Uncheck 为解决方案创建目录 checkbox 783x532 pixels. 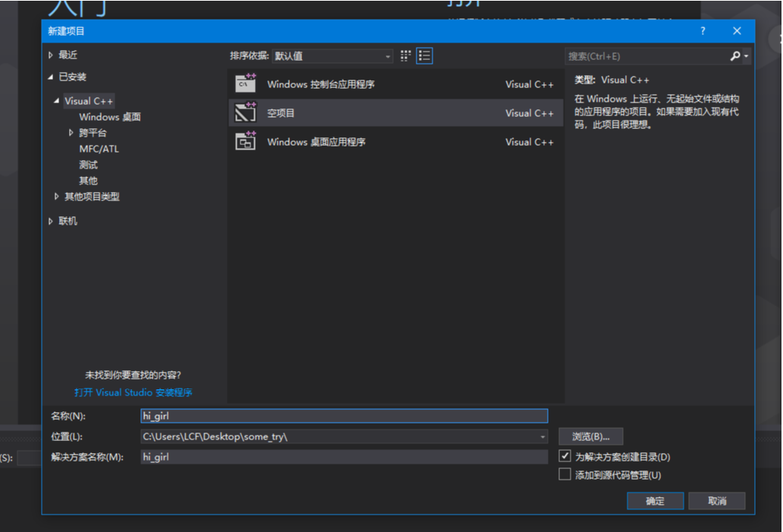565,455
